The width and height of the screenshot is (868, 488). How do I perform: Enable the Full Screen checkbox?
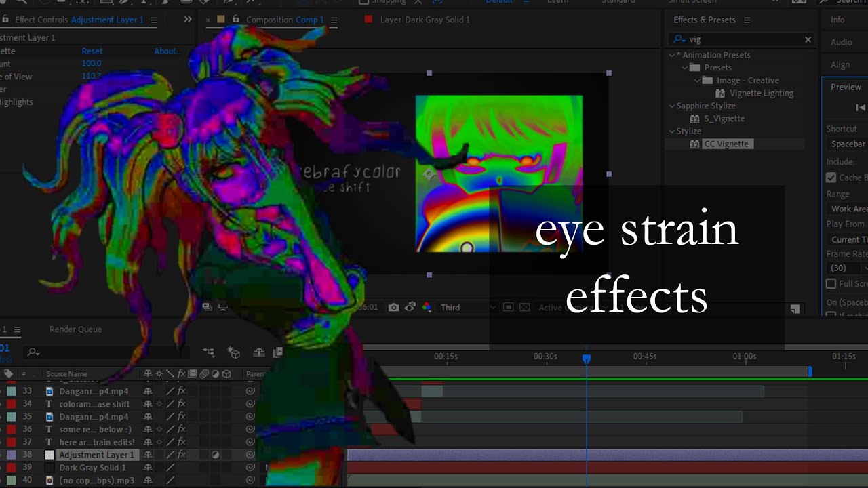point(831,284)
